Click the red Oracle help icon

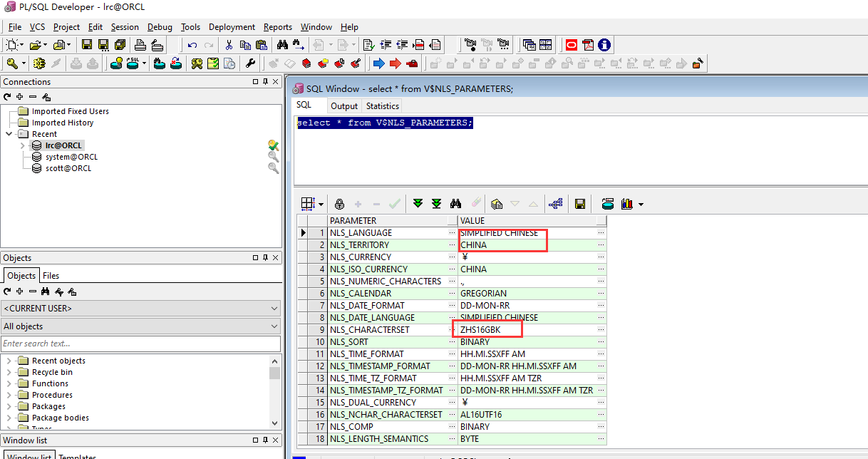click(572, 45)
